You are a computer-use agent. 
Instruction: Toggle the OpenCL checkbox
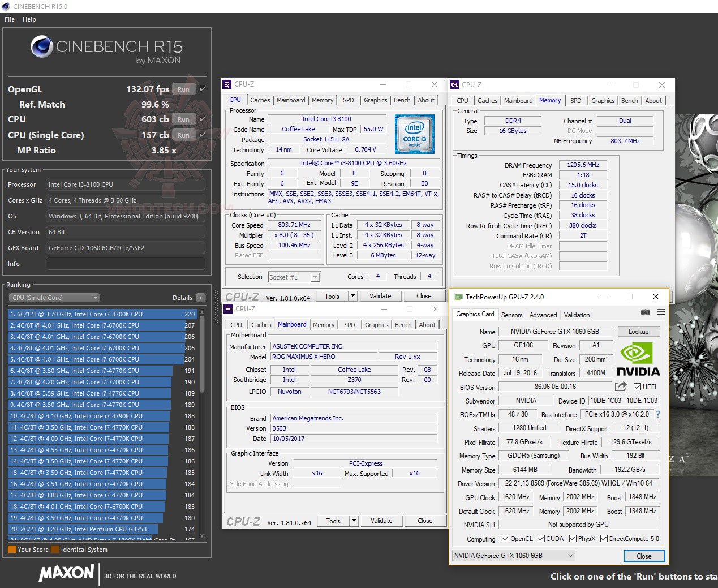[x=505, y=539]
